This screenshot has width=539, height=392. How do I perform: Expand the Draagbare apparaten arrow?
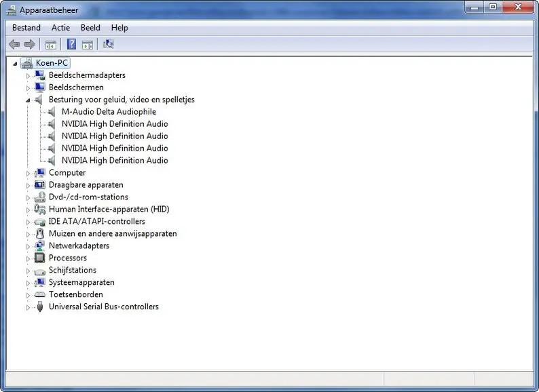(x=29, y=186)
